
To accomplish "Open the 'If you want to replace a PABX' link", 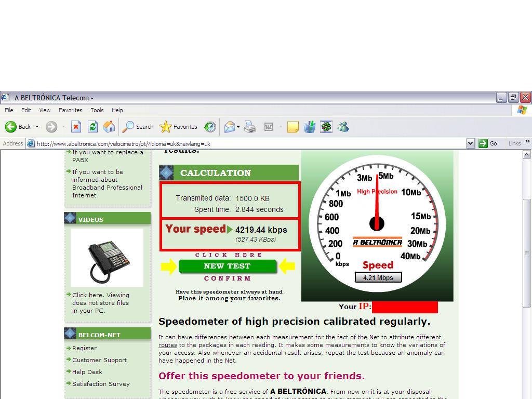I will tap(108, 156).
